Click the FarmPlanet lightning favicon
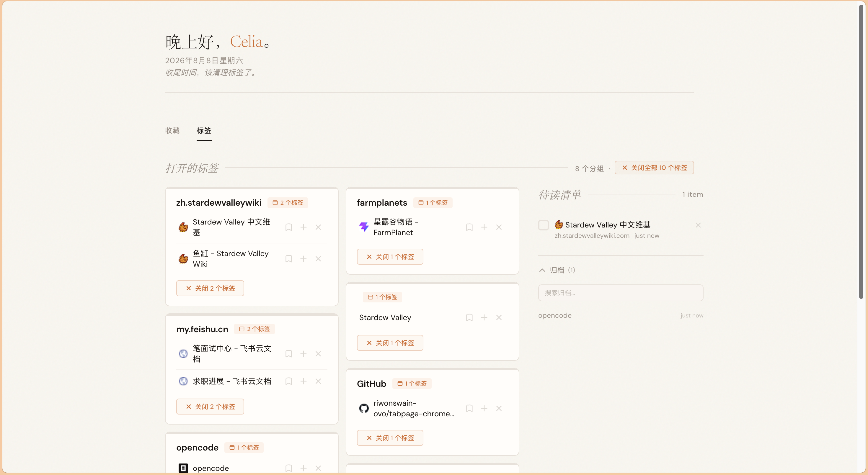This screenshot has height=475, width=868. coord(363,227)
